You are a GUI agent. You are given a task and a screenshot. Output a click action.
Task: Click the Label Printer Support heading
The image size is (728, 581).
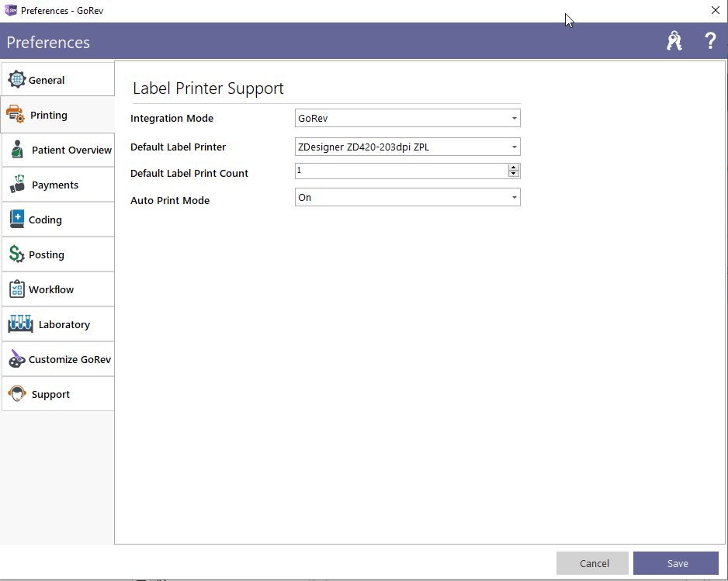pyautogui.click(x=208, y=88)
